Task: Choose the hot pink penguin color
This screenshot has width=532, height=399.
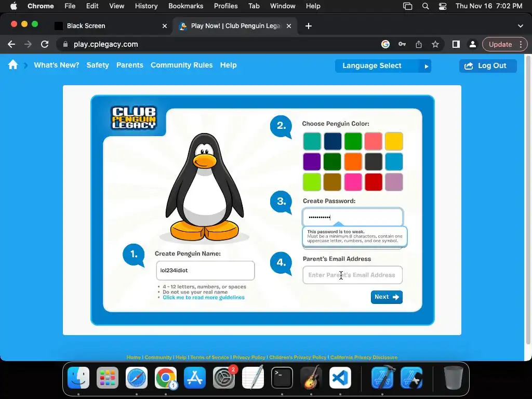Action: pyautogui.click(x=353, y=182)
